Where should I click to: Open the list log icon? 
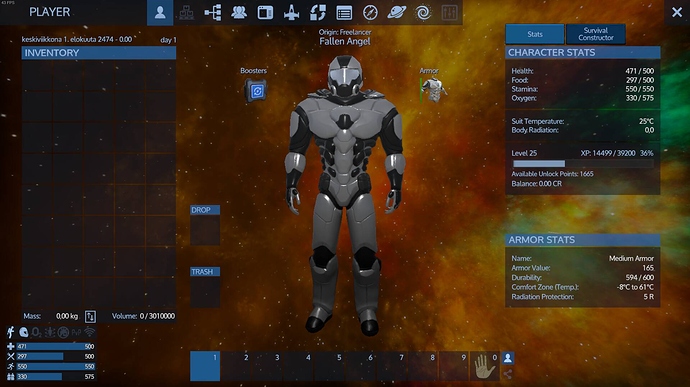pyautogui.click(x=344, y=13)
